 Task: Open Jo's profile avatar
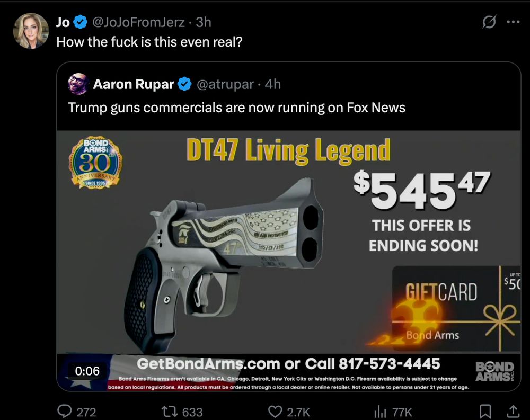(31, 31)
